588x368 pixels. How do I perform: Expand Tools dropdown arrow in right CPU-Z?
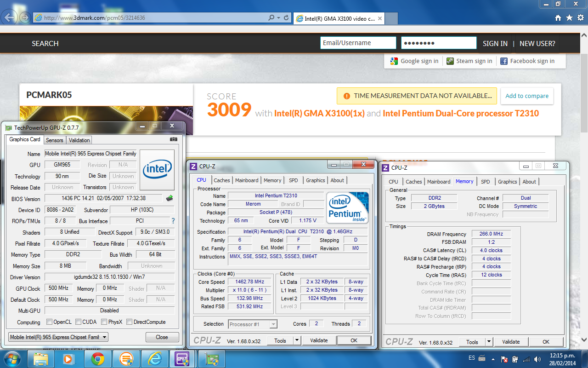click(489, 342)
